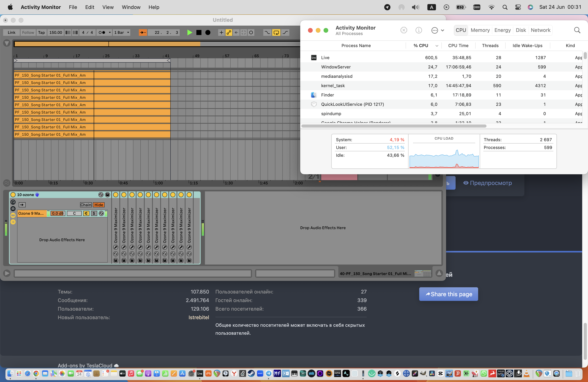This screenshot has width=588, height=382.
Task: Click the 150.00 tempo field
Action: (56, 32)
